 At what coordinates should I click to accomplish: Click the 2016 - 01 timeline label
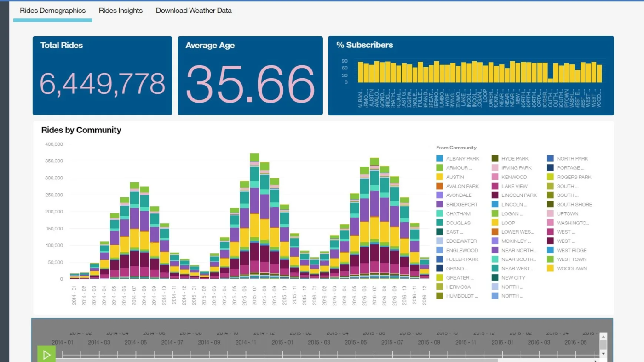502,342
